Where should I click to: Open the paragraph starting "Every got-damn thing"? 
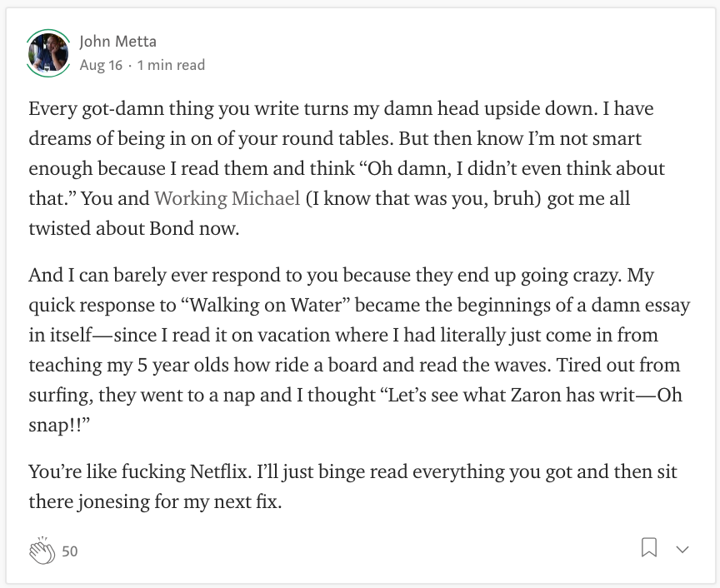[347, 168]
